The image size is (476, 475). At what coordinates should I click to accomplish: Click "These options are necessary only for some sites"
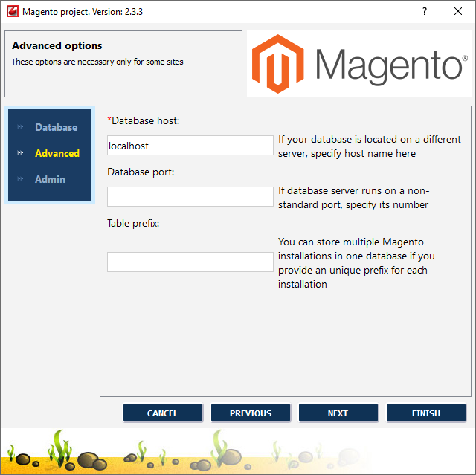point(97,62)
